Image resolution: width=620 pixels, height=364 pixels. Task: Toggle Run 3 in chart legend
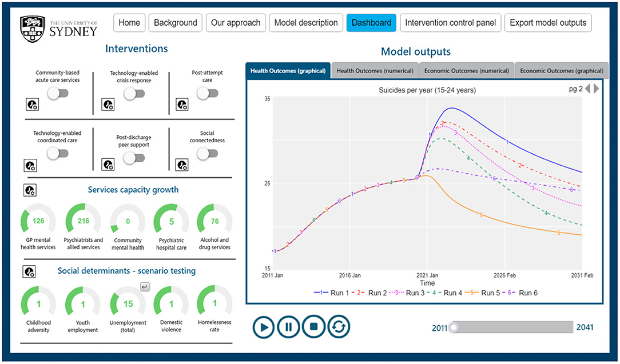pos(407,293)
